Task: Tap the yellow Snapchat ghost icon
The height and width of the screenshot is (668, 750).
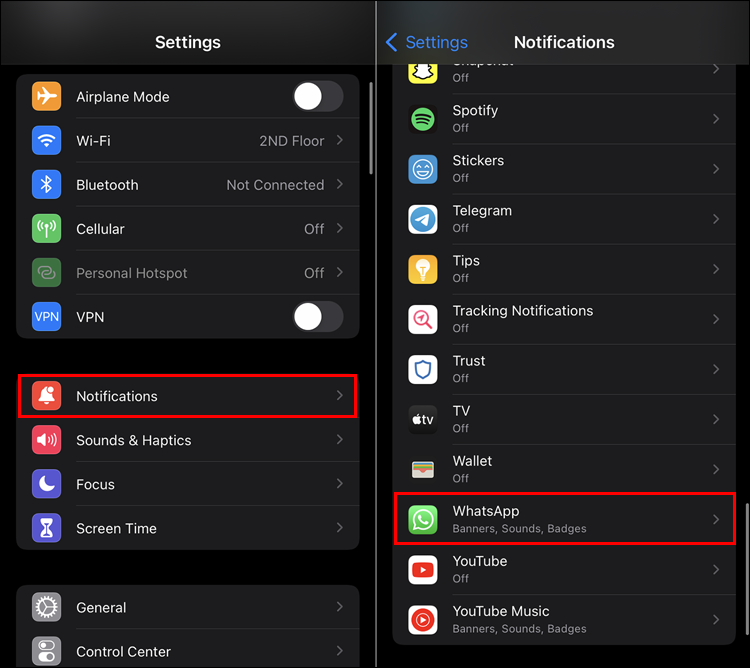Action: point(423,73)
